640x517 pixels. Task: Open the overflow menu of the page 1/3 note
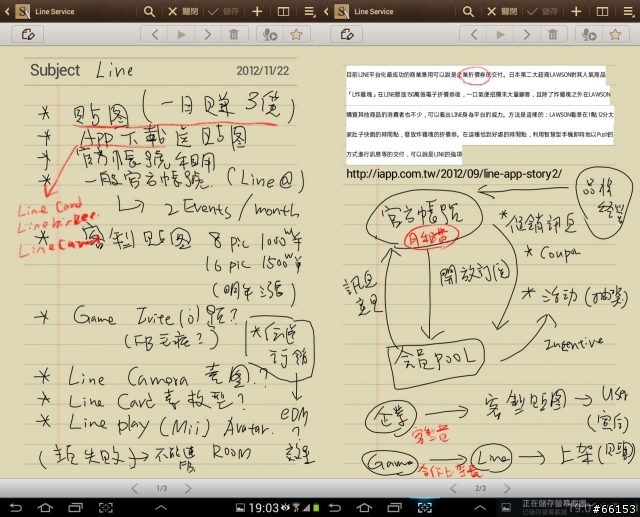310,12
